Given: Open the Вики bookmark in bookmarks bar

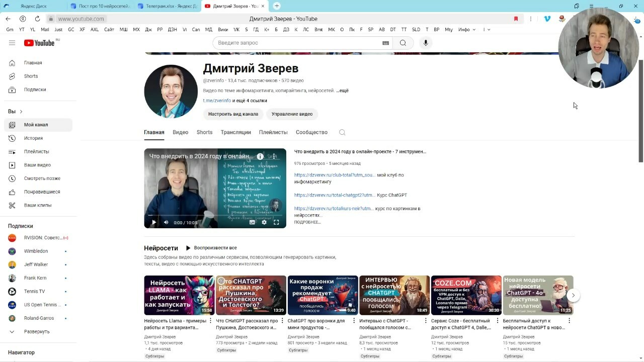Looking at the screenshot, I should tap(223, 30).
